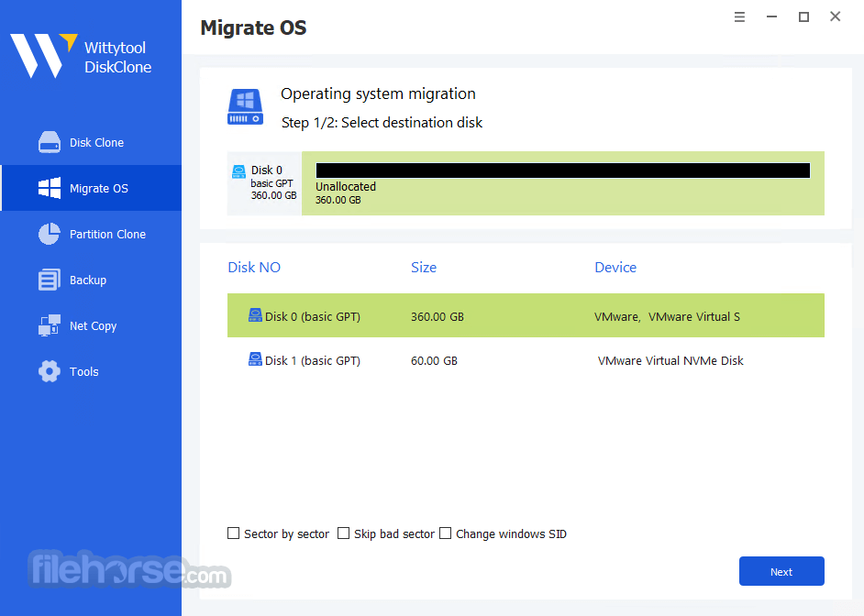
Task: Close the DiskClone window
Action: pyautogui.click(x=836, y=16)
